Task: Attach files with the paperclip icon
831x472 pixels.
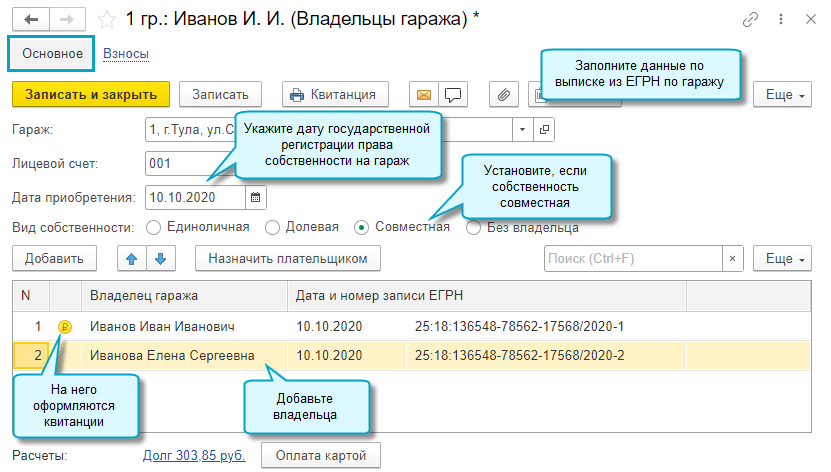Action: point(503,95)
